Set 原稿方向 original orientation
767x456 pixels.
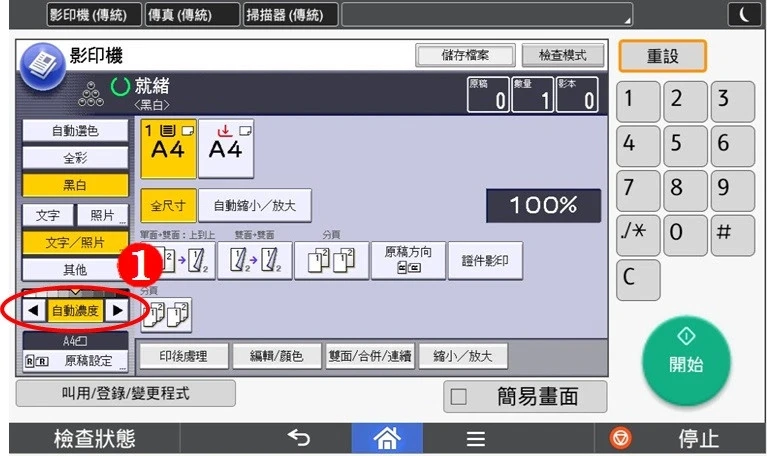point(408,260)
